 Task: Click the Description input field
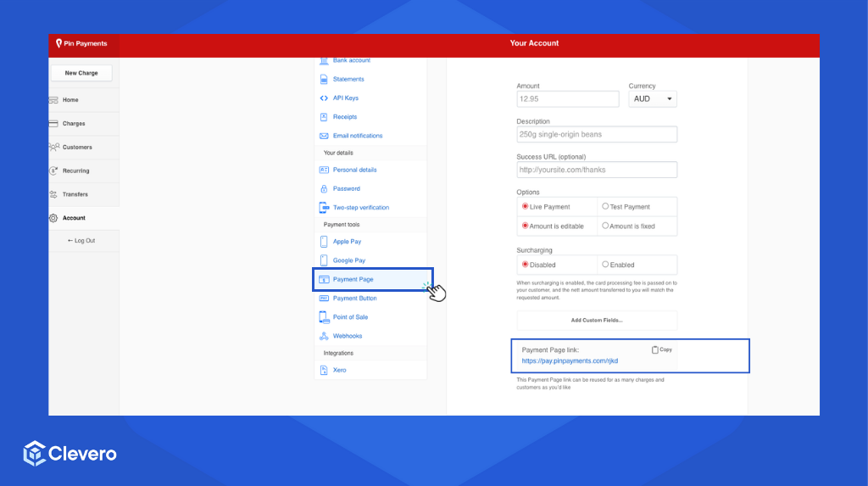597,135
